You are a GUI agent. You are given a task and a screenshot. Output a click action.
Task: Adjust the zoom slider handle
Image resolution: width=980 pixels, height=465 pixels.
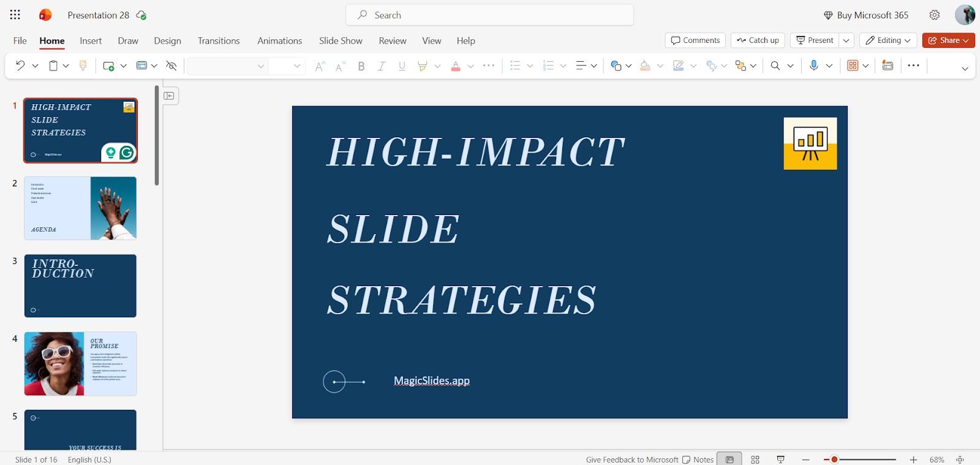834,459
